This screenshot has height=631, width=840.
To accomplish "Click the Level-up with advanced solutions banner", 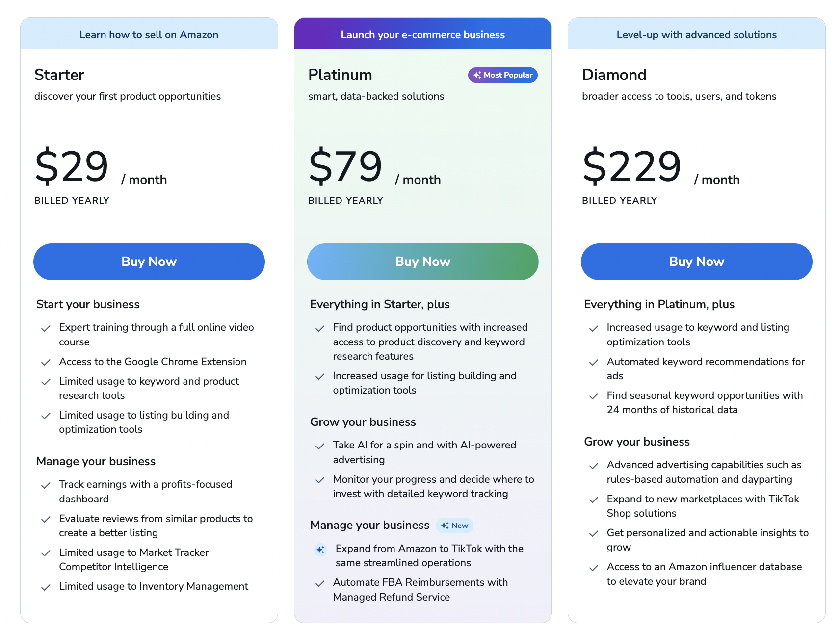I will tap(696, 35).
